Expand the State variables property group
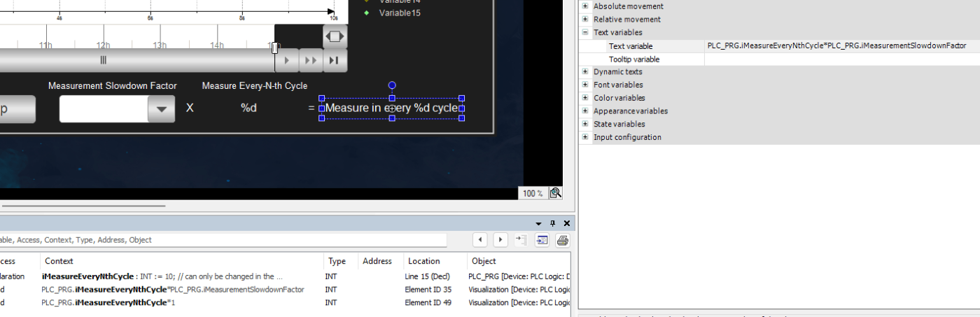 585,124
